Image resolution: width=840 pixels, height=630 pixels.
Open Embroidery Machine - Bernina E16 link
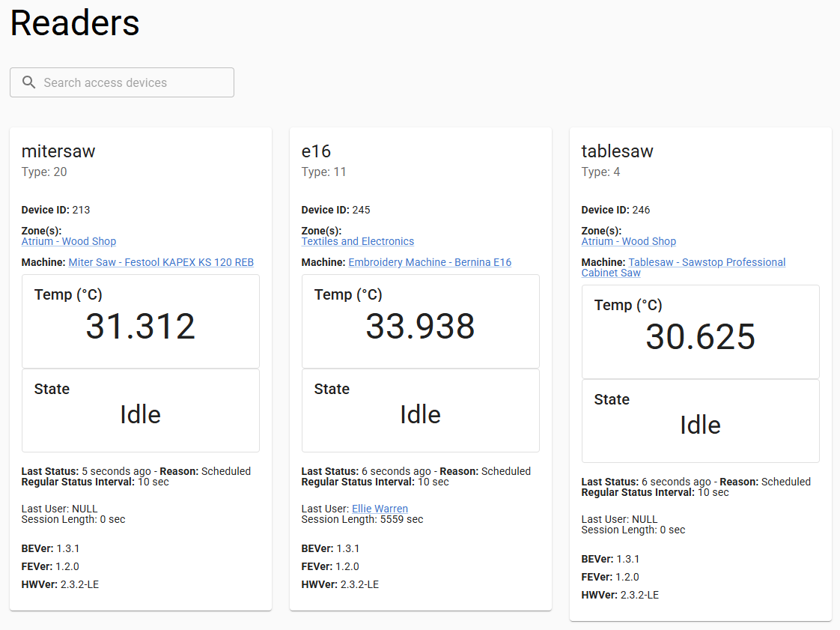pyautogui.click(x=430, y=262)
